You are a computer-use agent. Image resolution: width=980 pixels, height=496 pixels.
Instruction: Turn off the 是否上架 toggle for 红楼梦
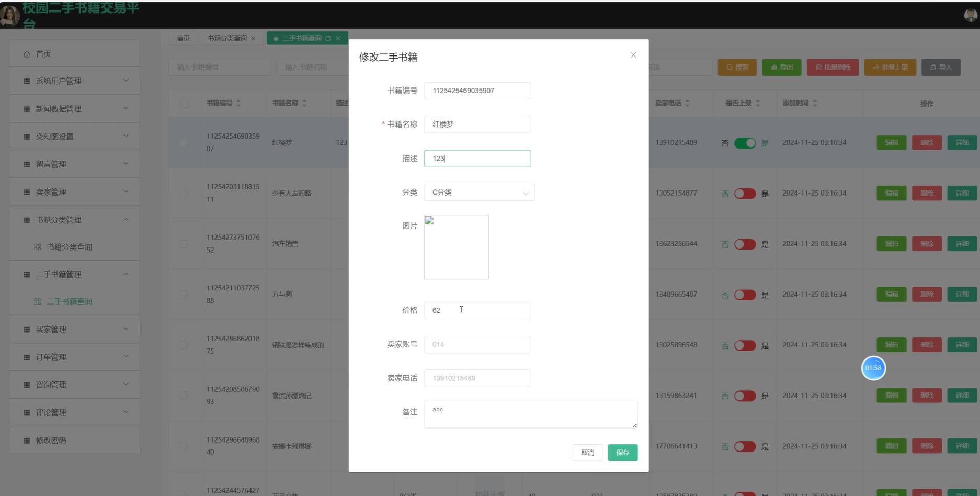pos(745,142)
